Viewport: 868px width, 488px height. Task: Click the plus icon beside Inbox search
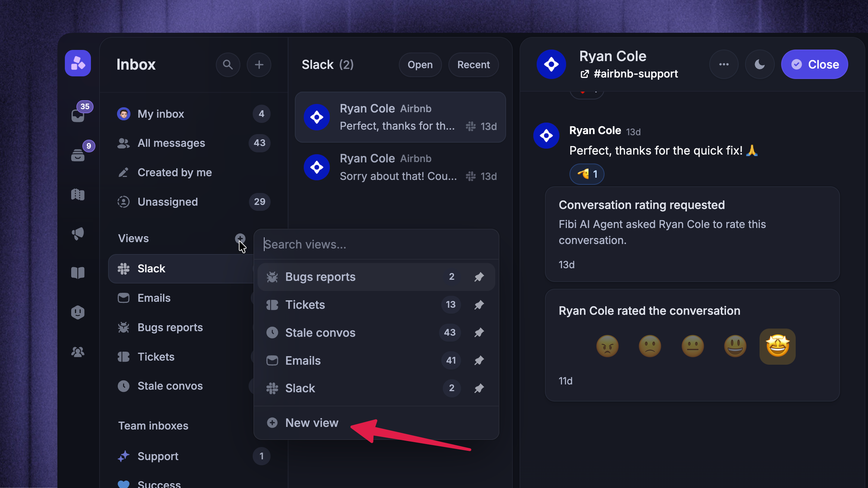(259, 65)
